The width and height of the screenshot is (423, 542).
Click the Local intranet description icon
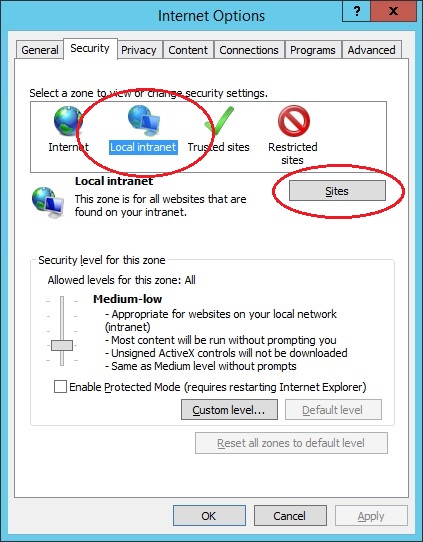click(x=48, y=202)
